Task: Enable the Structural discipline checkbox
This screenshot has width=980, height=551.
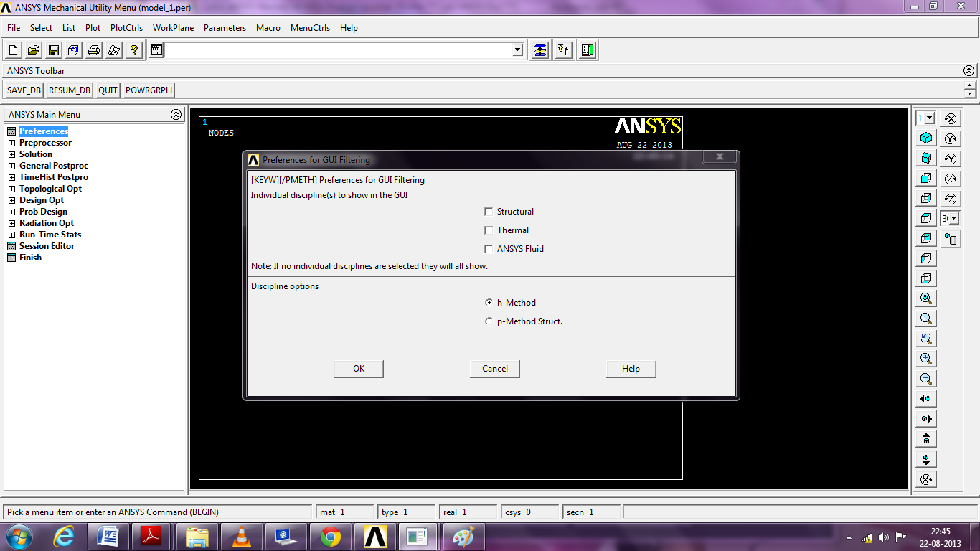Action: [489, 212]
